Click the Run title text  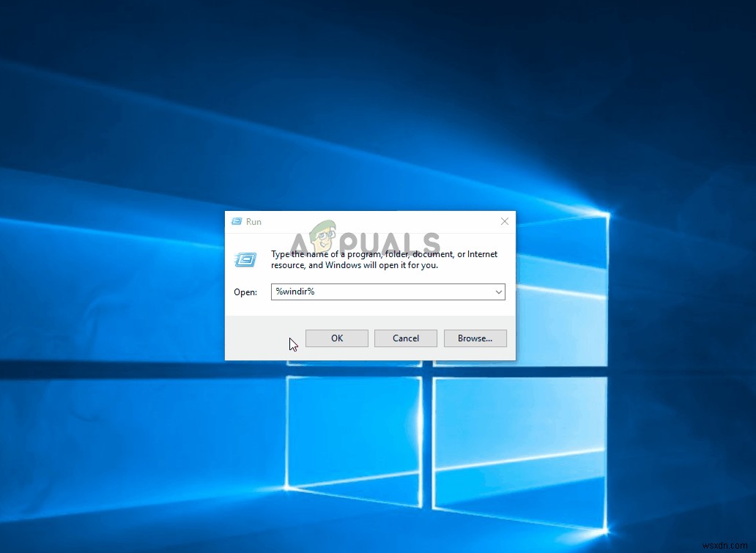pyautogui.click(x=254, y=221)
